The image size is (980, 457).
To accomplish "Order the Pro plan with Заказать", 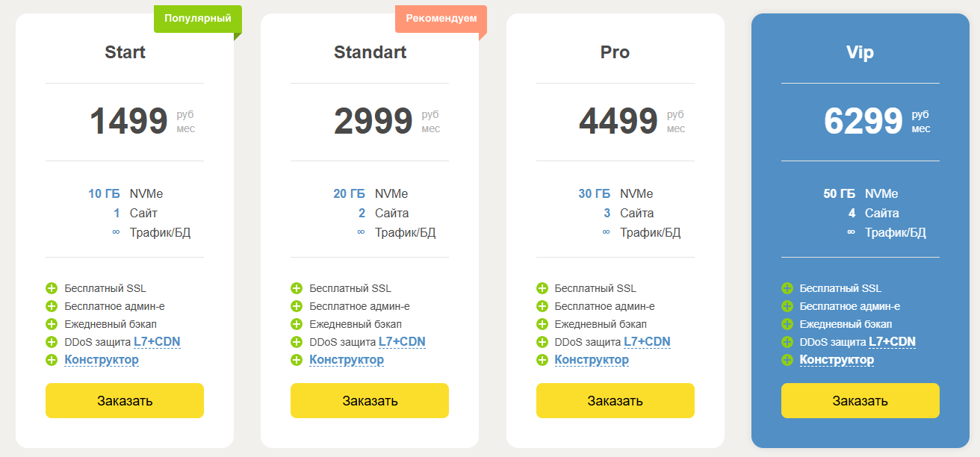I will pyautogui.click(x=615, y=401).
